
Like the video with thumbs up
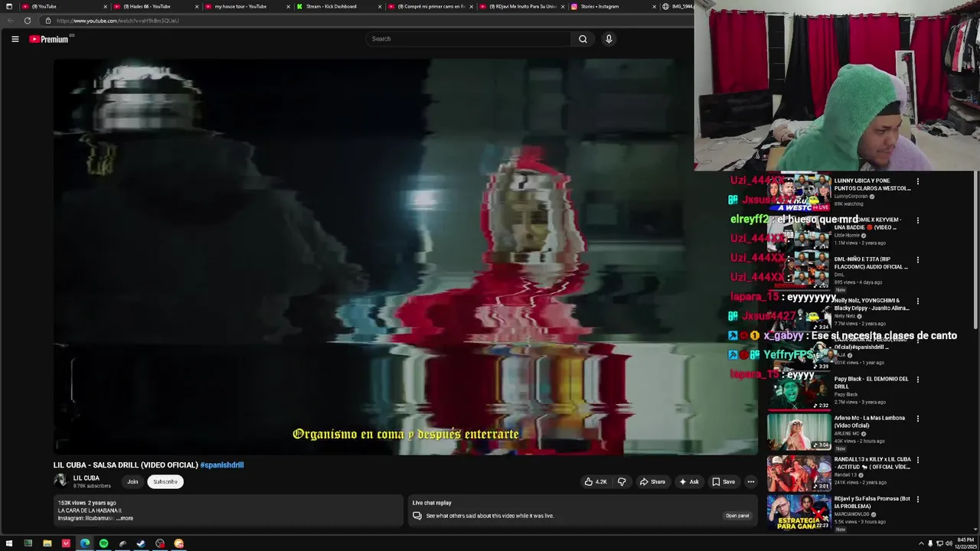click(596, 482)
